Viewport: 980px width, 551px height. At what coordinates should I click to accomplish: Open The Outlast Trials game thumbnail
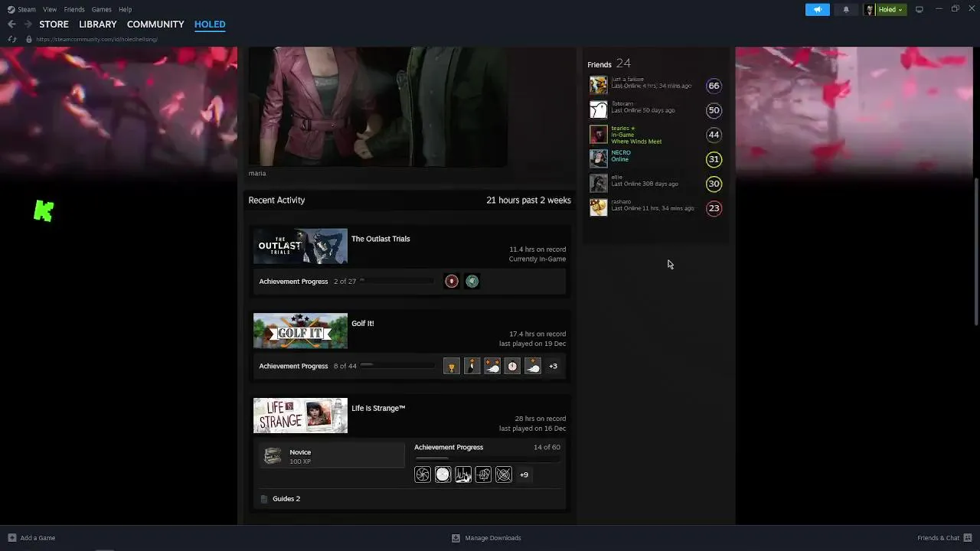coord(300,246)
